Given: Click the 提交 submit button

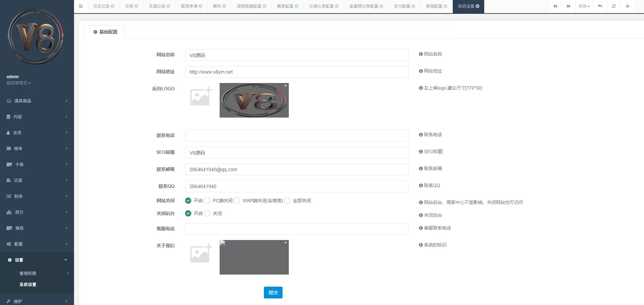Looking at the screenshot, I should [273, 293].
